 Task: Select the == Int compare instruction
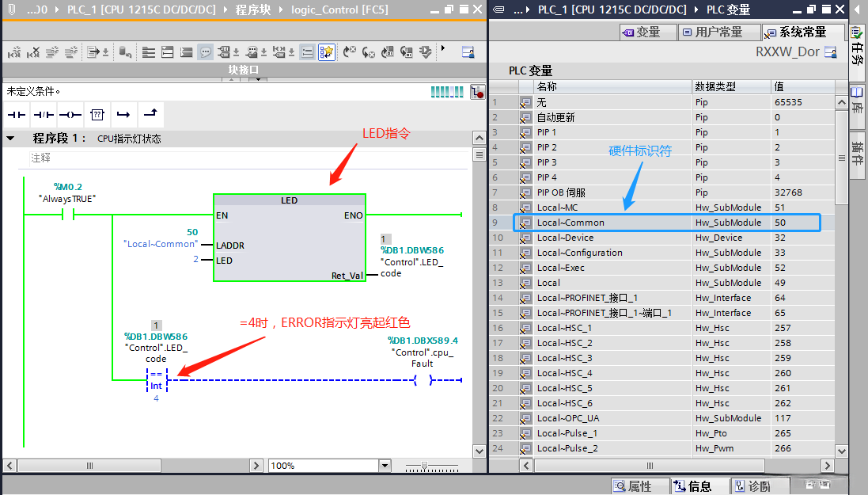[157, 380]
